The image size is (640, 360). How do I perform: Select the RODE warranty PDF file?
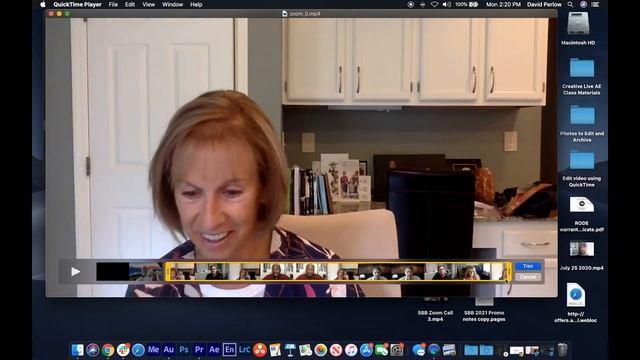(x=582, y=205)
